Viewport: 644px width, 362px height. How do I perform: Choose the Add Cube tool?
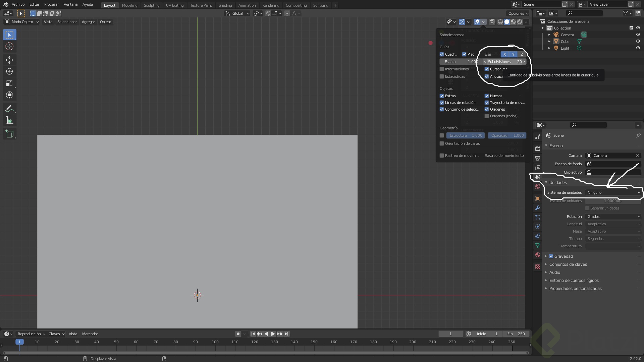tap(9, 134)
